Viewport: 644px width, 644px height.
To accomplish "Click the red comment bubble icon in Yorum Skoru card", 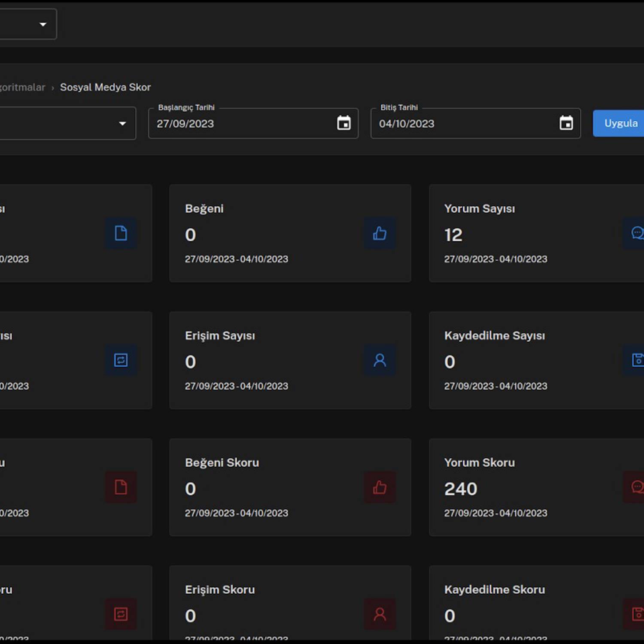I will click(x=637, y=487).
